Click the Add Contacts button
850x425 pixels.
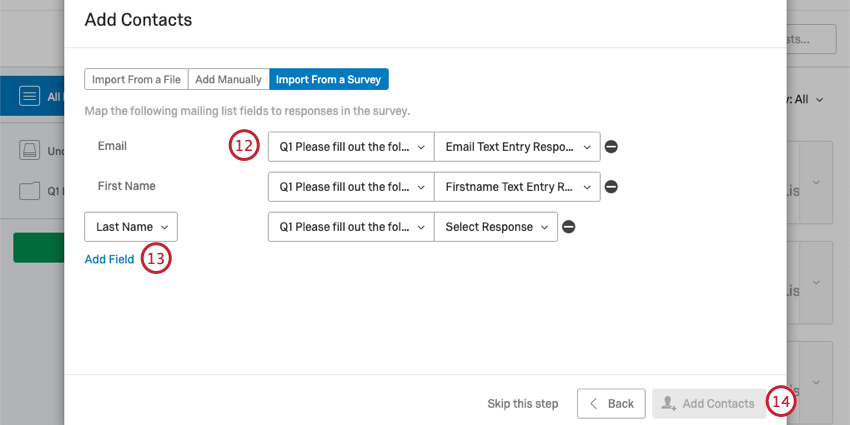pos(709,403)
